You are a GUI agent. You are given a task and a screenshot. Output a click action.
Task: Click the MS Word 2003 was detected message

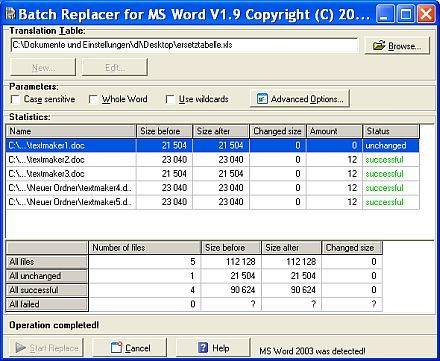click(x=312, y=351)
